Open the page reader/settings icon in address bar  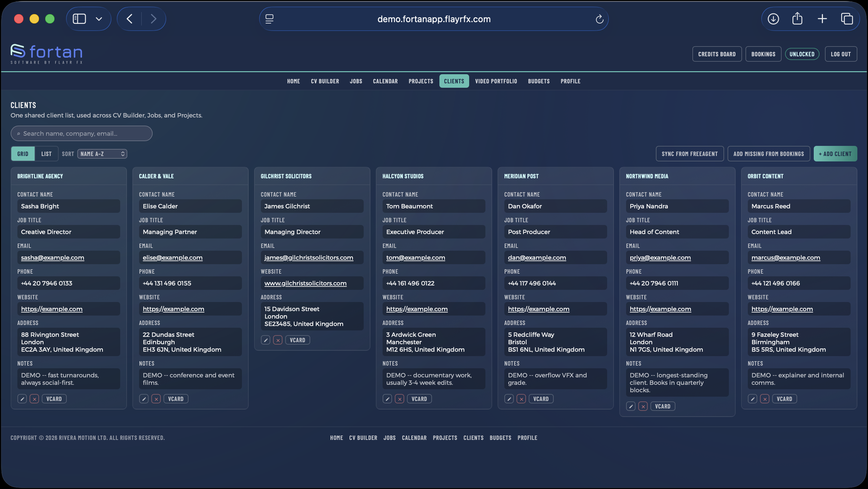coord(269,19)
